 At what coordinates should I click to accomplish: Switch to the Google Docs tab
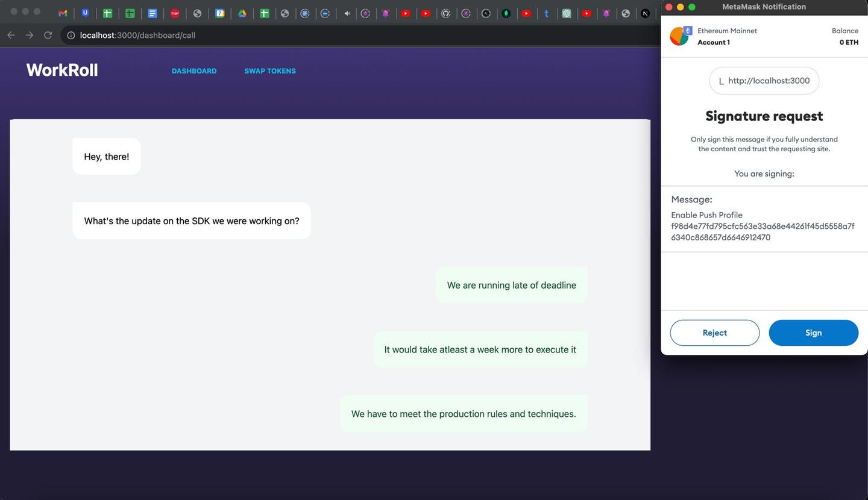153,13
